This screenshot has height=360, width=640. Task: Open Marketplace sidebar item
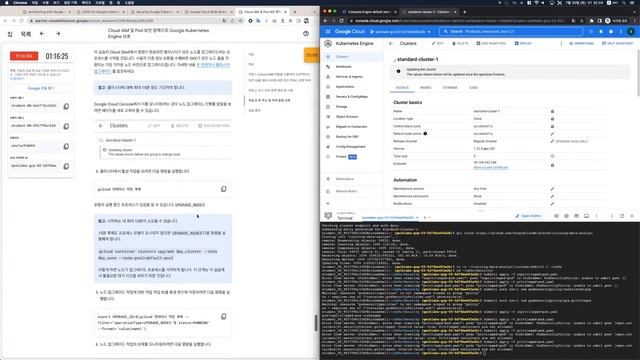click(x=353, y=179)
